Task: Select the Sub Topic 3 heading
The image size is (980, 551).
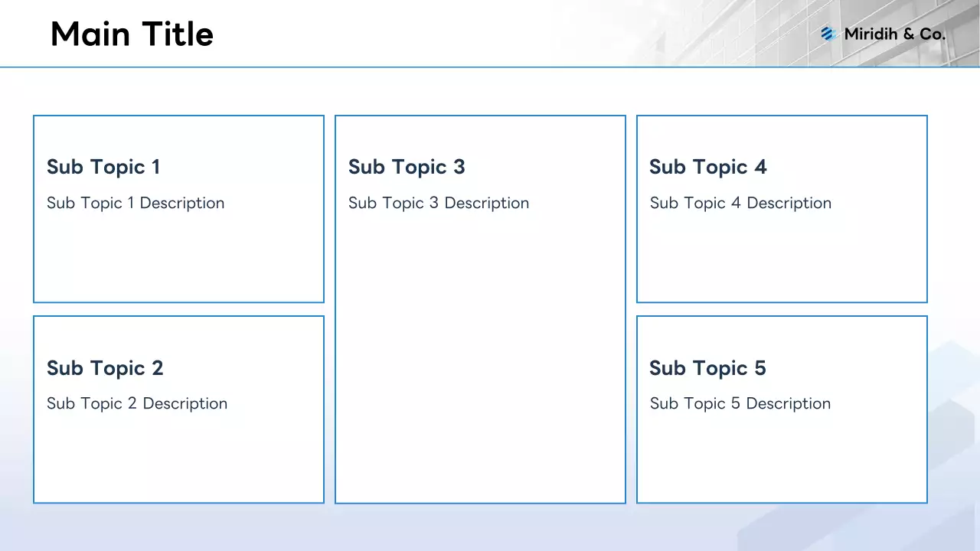Action: (407, 167)
